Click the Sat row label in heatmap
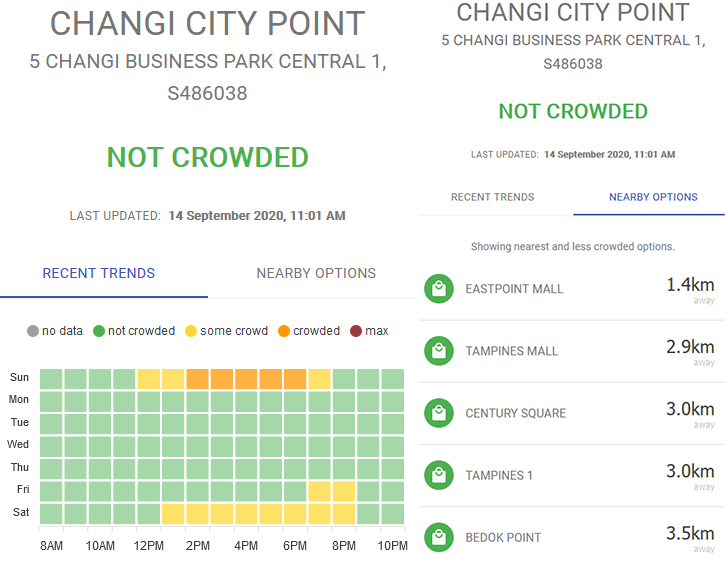Screen dimensions: 725x564 pos(21,512)
